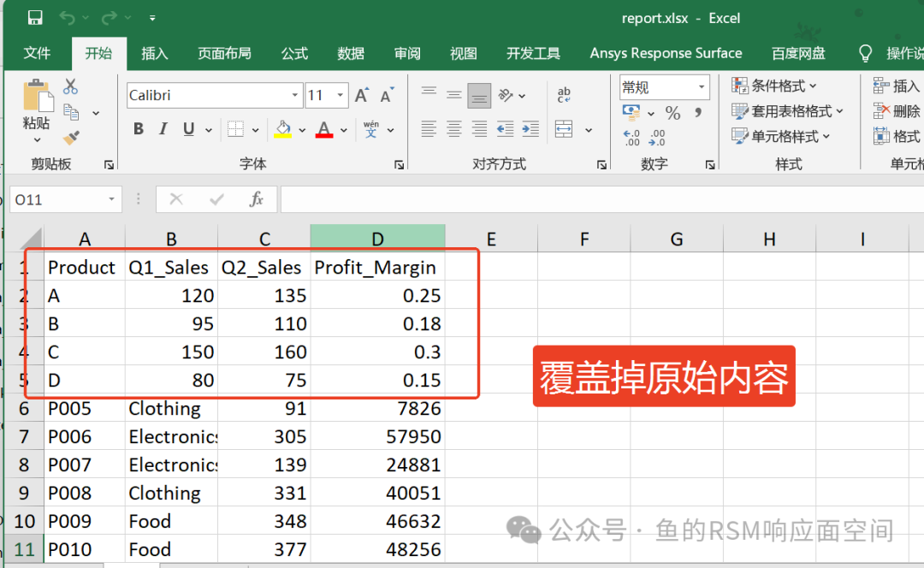Screen dimensions: 924x568
Task: Expand the 粘贴 options arrow
Action: pos(37,140)
